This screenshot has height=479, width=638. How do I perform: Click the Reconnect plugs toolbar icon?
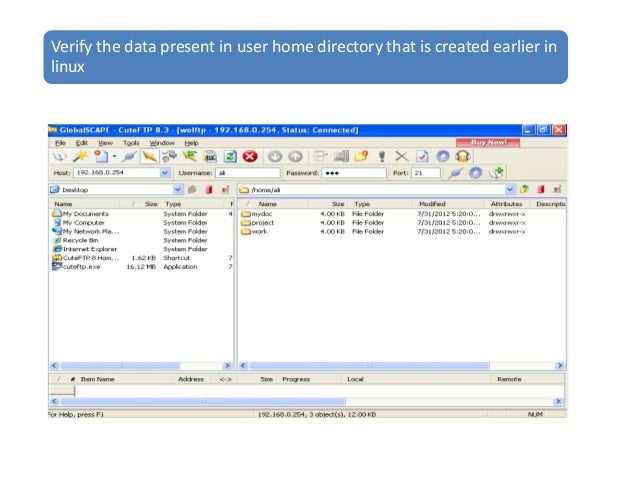(169, 156)
